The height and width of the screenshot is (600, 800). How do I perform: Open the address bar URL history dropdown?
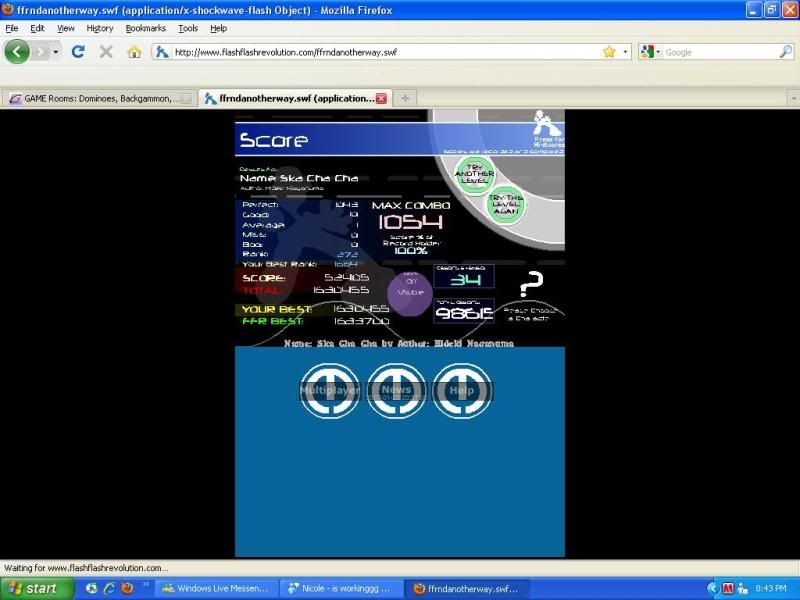click(x=626, y=52)
